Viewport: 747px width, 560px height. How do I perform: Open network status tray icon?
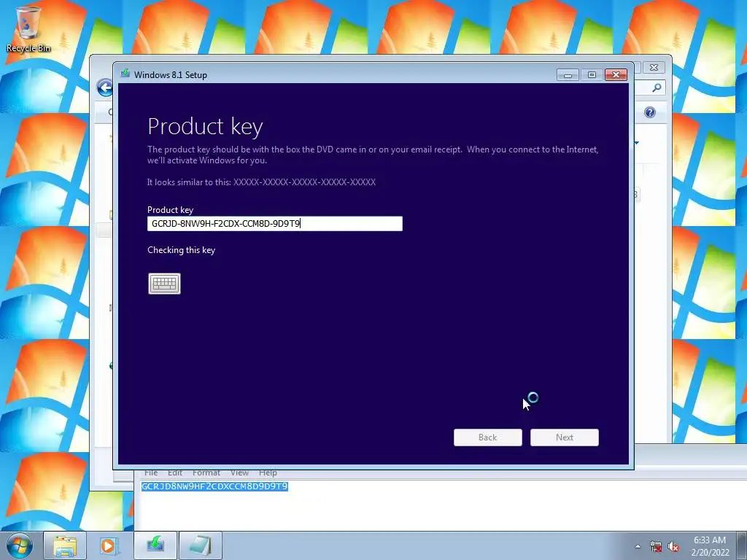656,547
